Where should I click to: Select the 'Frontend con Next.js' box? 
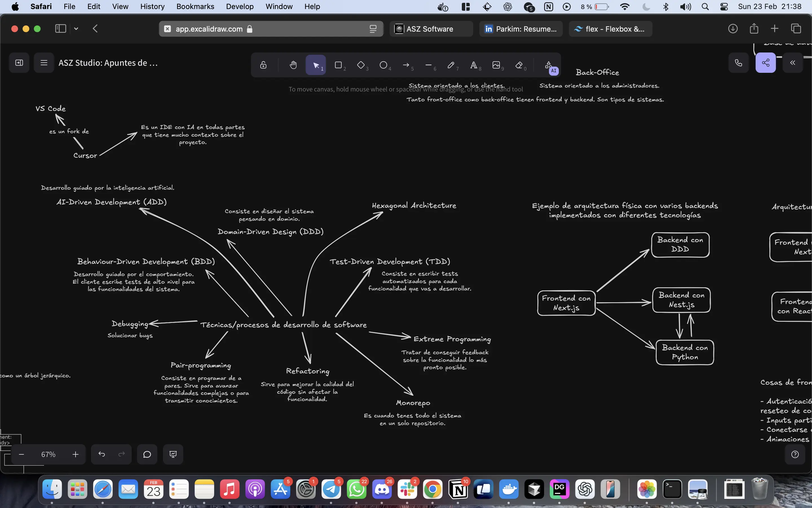tap(566, 303)
